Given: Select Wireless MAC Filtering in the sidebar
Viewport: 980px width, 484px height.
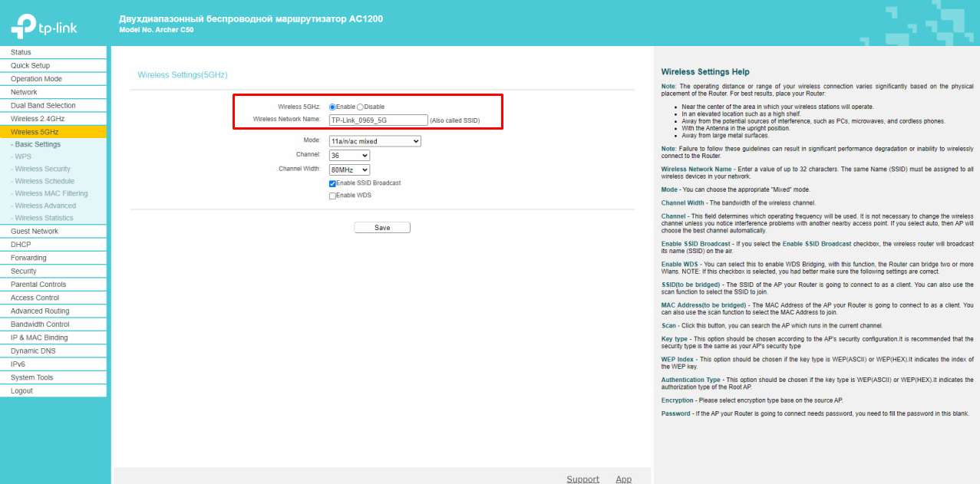Looking at the screenshot, I should (x=51, y=193).
